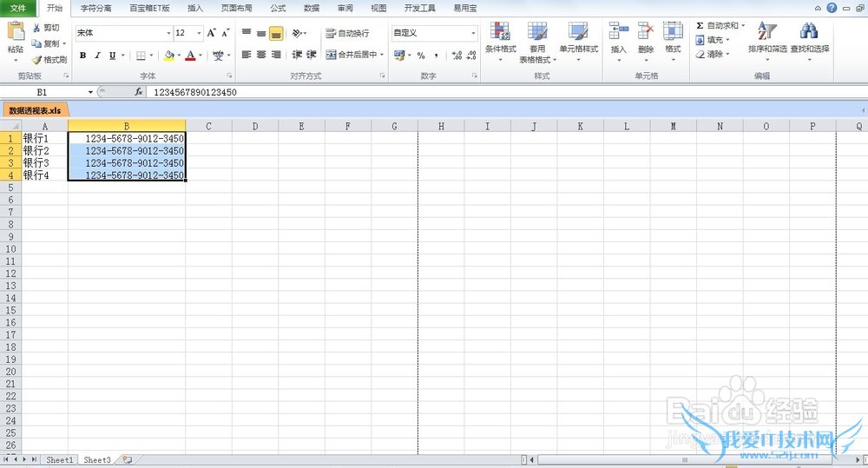Increase font size with large A
The width and height of the screenshot is (868, 468).
click(x=211, y=33)
